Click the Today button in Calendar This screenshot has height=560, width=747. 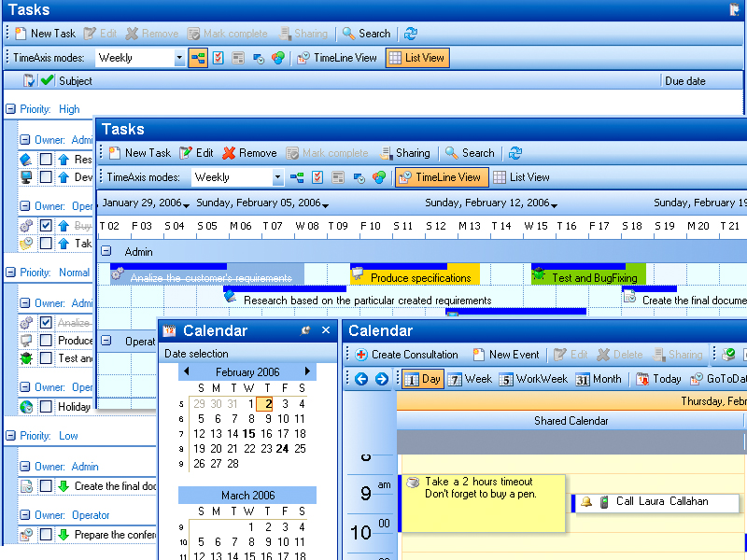[x=661, y=379]
